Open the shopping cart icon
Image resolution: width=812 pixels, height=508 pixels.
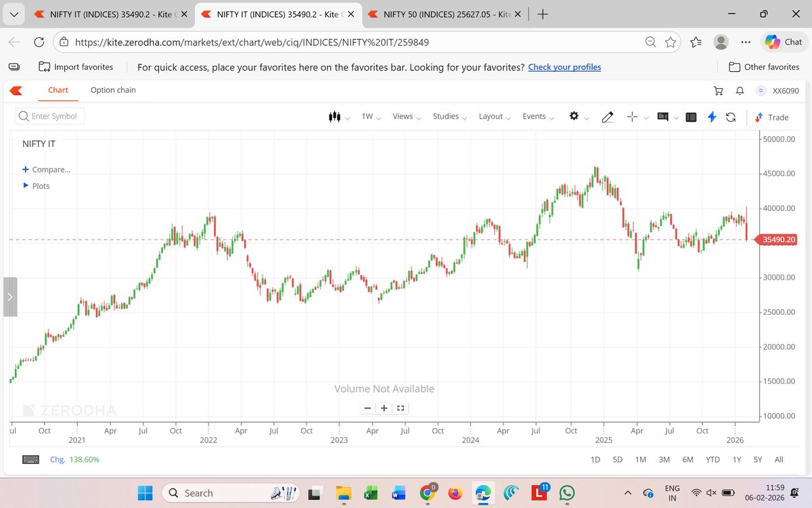point(719,90)
